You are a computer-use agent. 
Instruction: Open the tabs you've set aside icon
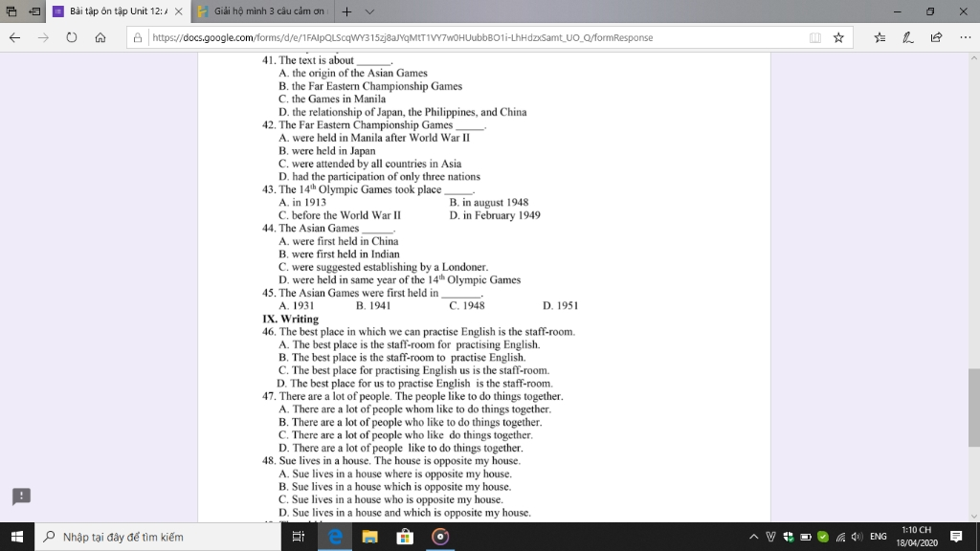pos(11,11)
